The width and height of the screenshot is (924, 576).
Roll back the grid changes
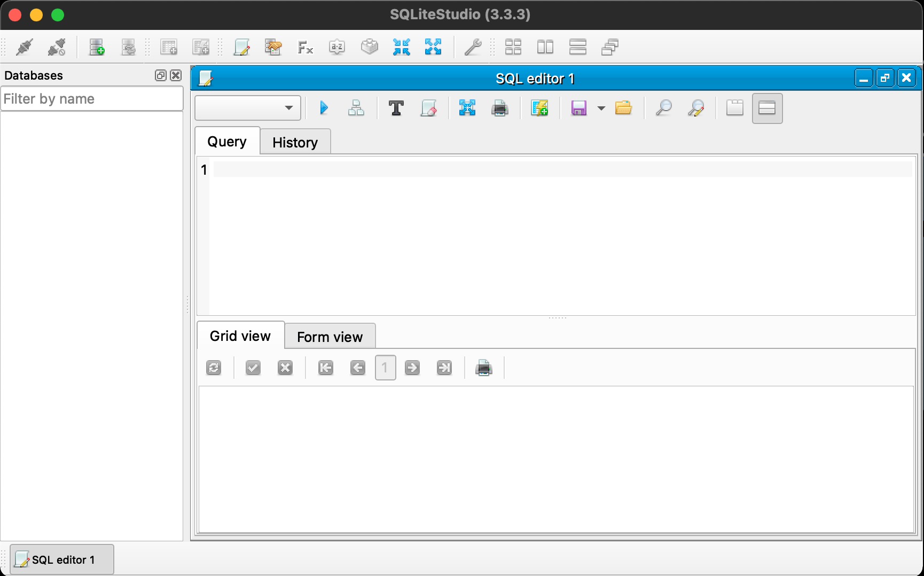pos(285,368)
